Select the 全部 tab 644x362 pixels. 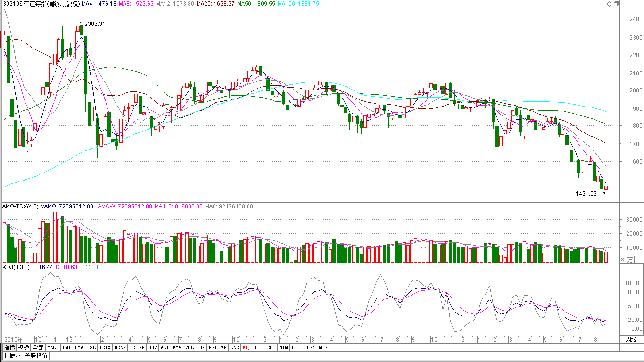coord(38,347)
